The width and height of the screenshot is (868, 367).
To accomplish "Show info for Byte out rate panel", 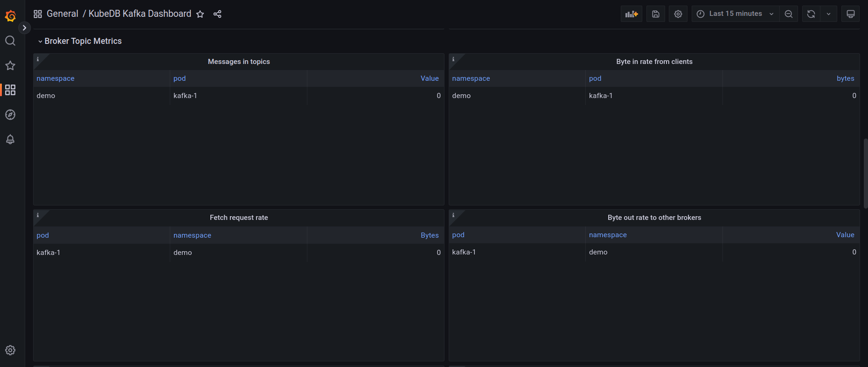I will coord(453,215).
